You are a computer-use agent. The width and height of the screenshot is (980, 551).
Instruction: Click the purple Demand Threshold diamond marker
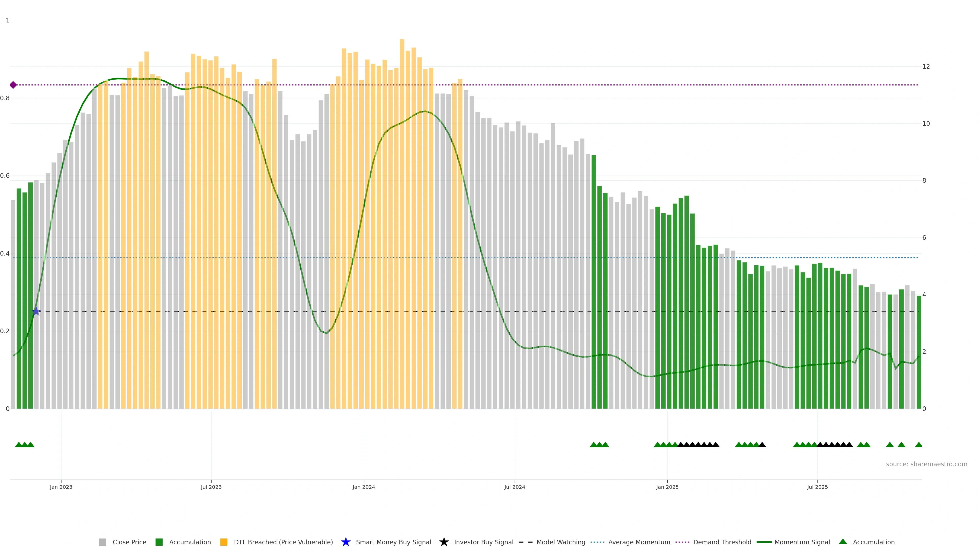13,85
